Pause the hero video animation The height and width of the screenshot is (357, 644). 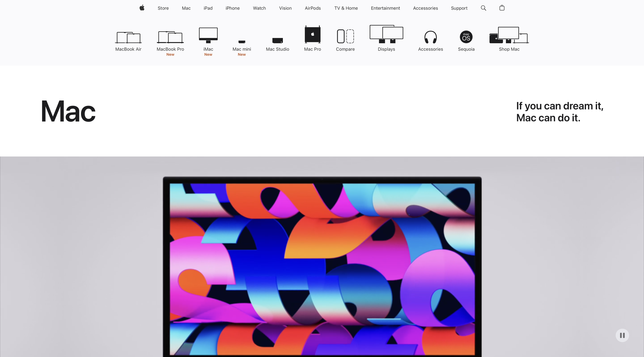pyautogui.click(x=622, y=335)
